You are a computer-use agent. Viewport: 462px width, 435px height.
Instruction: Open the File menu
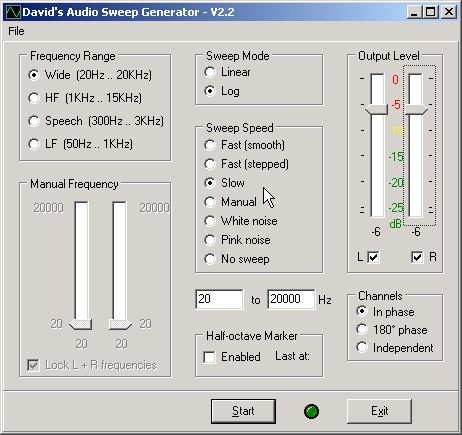click(16, 31)
